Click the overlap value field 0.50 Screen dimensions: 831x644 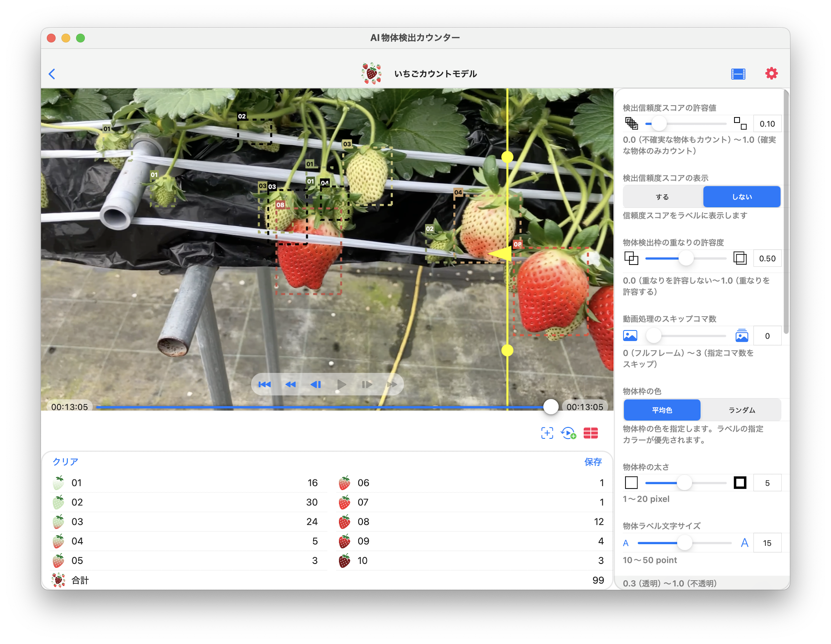[x=767, y=258]
